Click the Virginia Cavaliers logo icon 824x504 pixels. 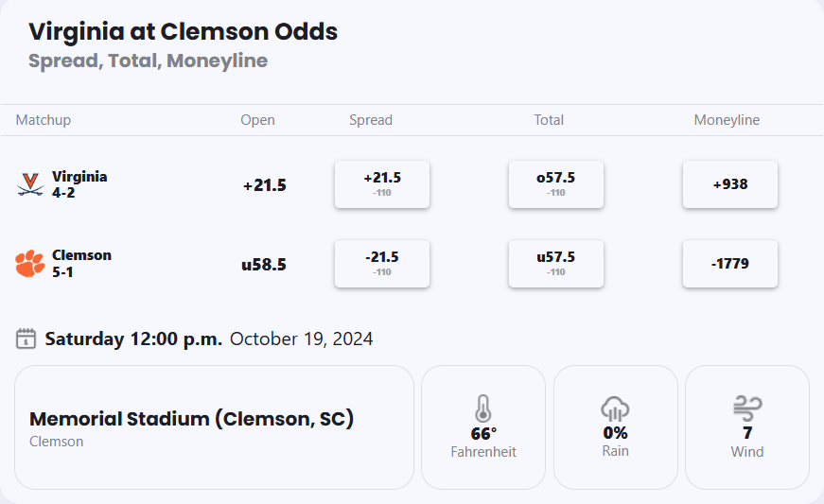point(30,184)
